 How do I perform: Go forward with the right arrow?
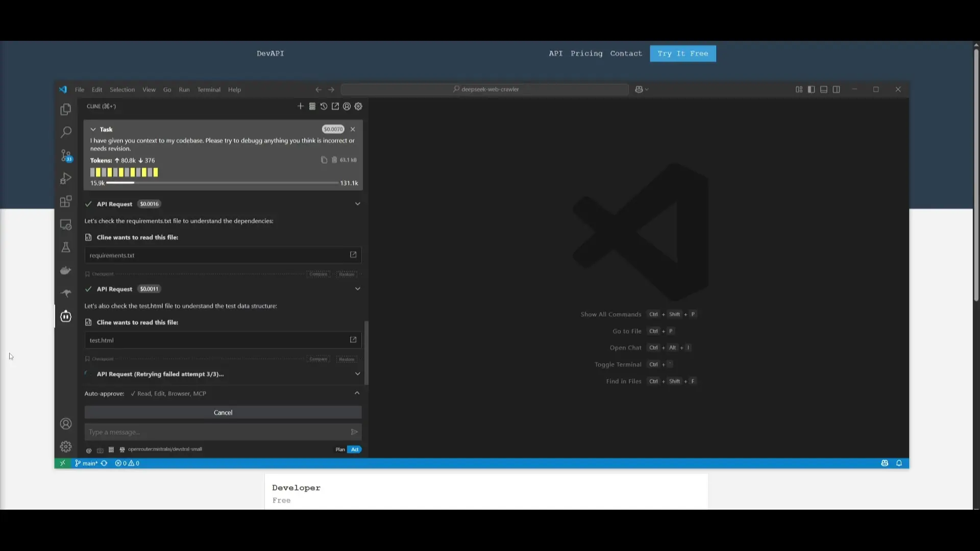(x=331, y=90)
